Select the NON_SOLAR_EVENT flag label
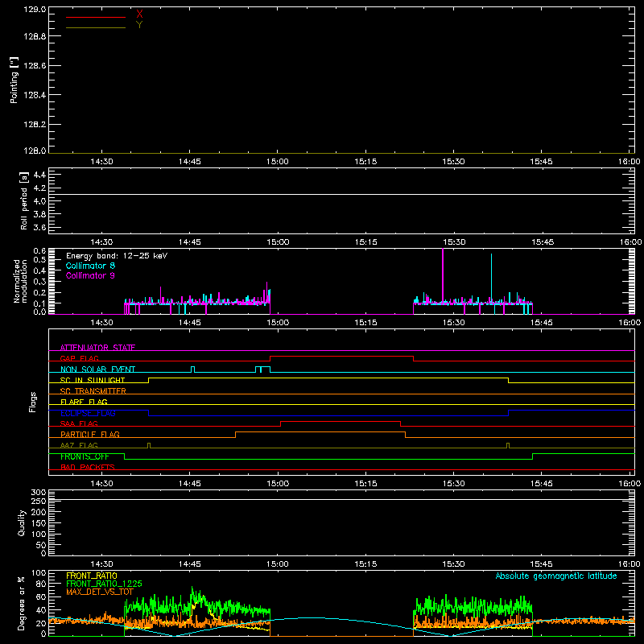 tap(97, 369)
